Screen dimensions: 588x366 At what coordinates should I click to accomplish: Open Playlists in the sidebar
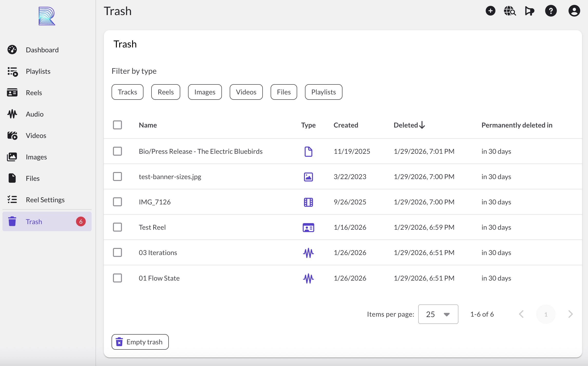pos(38,71)
